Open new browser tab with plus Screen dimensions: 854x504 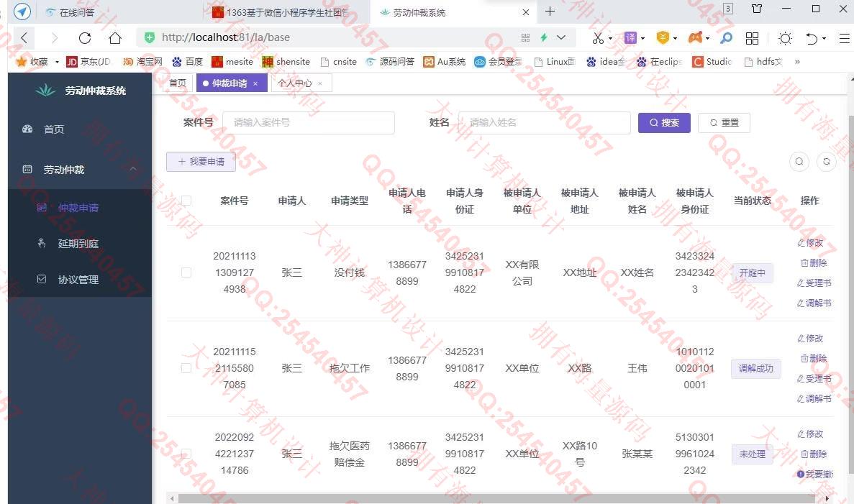point(550,11)
